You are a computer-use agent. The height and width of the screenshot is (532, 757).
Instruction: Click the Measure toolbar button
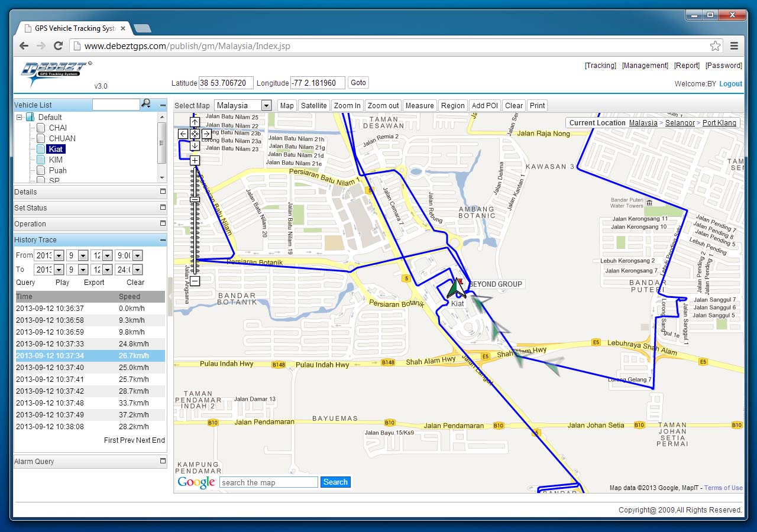point(419,105)
